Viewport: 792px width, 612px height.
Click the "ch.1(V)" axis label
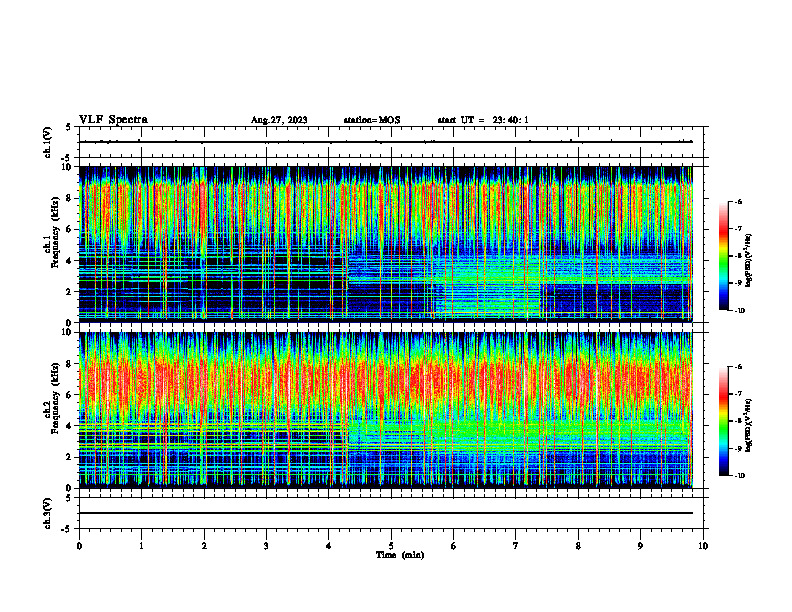48,142
